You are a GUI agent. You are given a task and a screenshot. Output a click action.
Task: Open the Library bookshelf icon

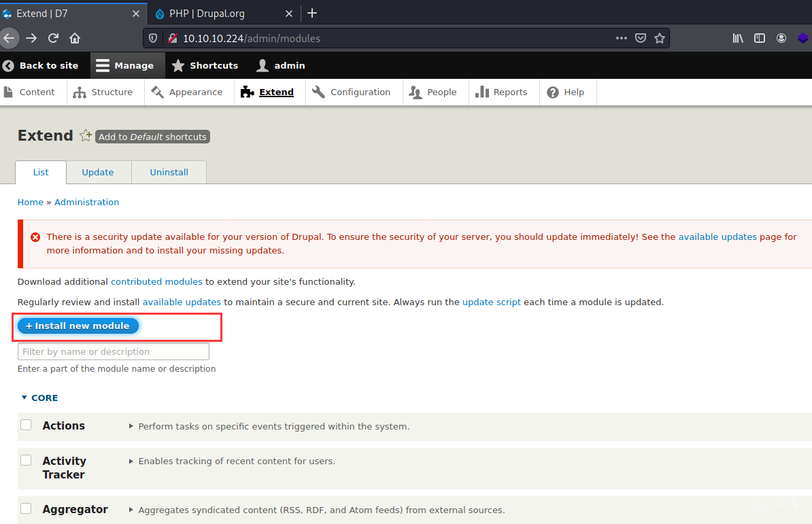pyautogui.click(x=738, y=38)
